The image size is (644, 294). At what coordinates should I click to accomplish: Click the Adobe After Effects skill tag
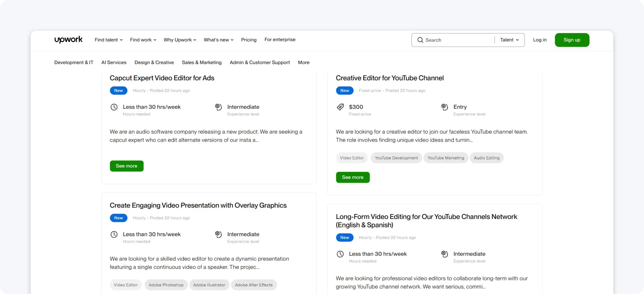pyautogui.click(x=254, y=285)
